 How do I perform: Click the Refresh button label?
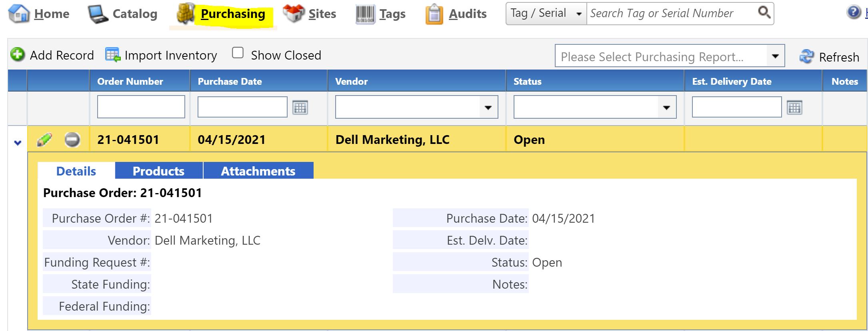[x=839, y=57]
